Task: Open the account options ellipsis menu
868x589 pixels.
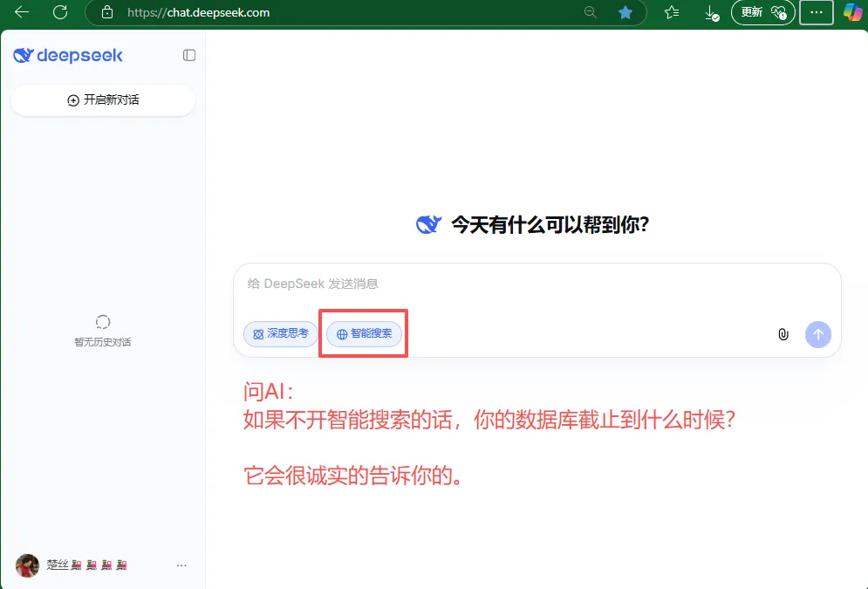Action: pyautogui.click(x=181, y=565)
